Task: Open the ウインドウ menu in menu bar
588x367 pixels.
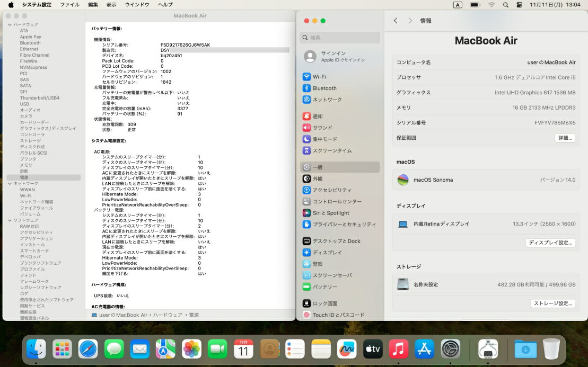Action: [x=137, y=5]
